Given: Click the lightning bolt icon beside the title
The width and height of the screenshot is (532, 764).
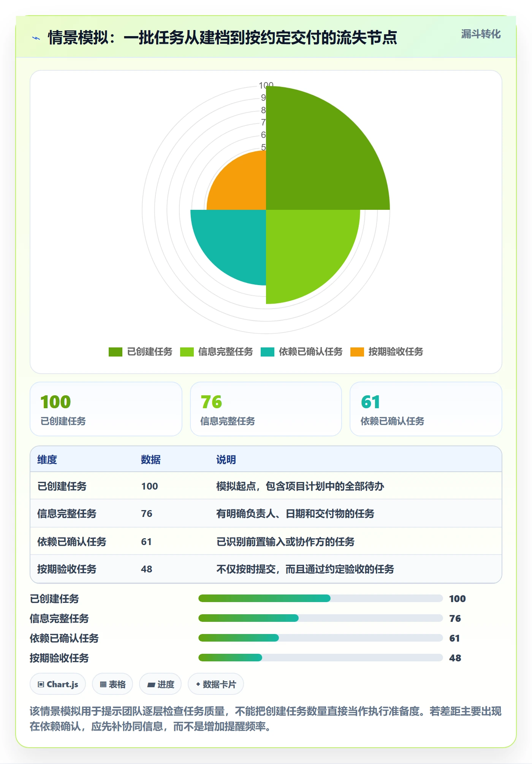Looking at the screenshot, I should coord(36,38).
